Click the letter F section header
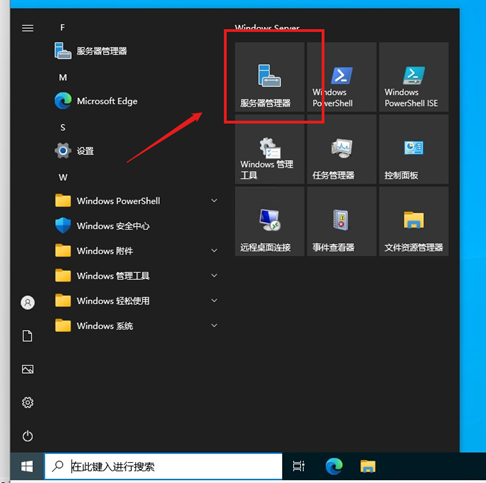486x483 pixels. tap(62, 28)
